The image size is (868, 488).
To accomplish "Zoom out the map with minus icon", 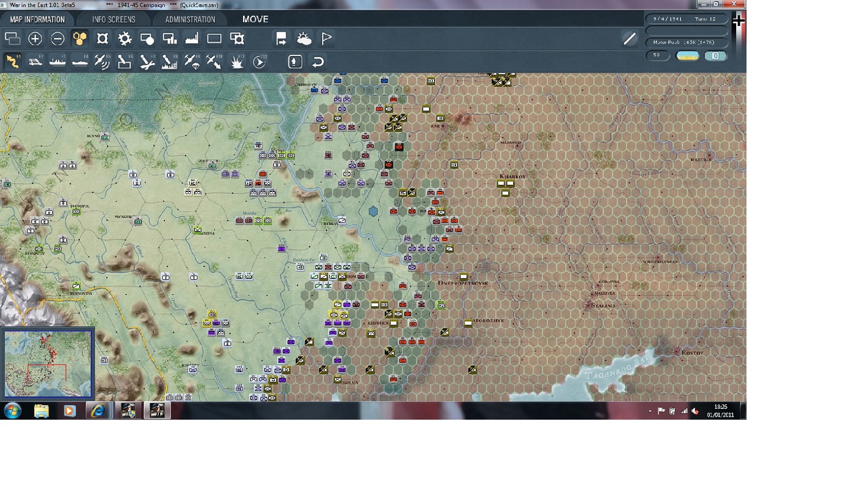I will click(x=58, y=39).
